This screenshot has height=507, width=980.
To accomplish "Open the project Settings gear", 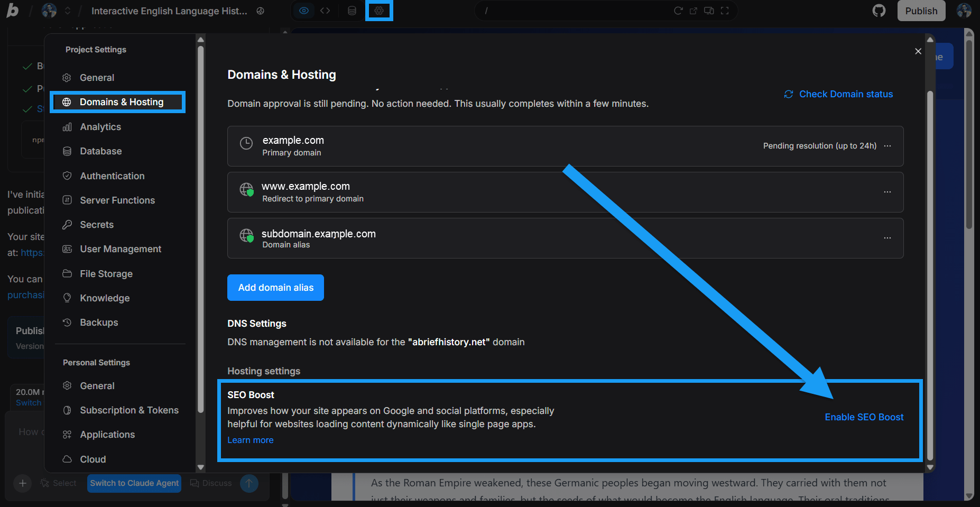I will pos(379,10).
